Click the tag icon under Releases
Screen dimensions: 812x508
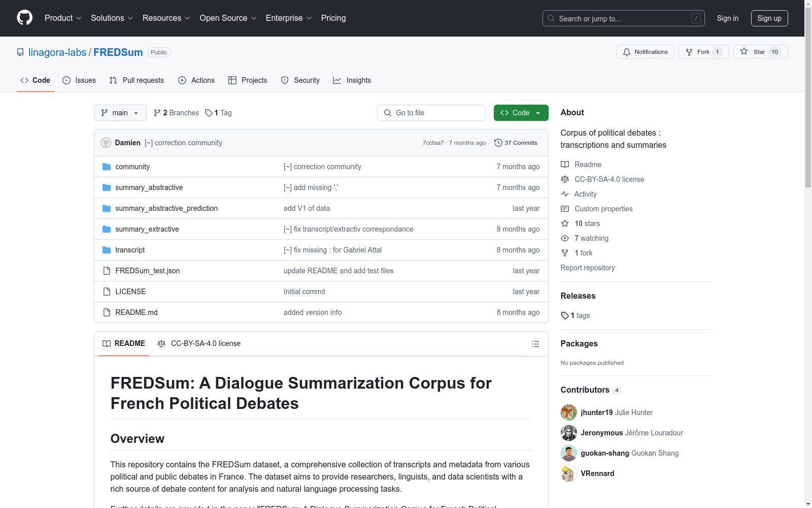pos(565,315)
